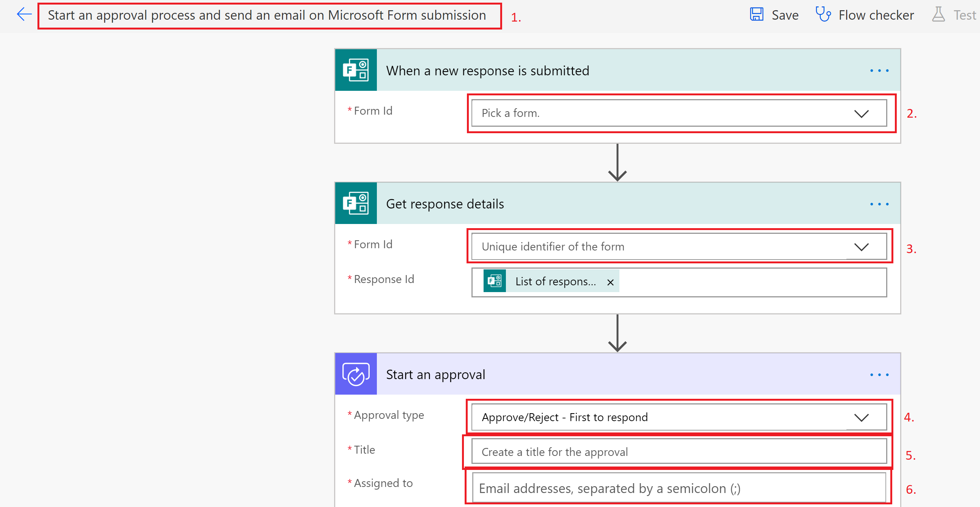Click 'Form Id' label in trigger card
This screenshot has height=507, width=980.
tap(373, 111)
